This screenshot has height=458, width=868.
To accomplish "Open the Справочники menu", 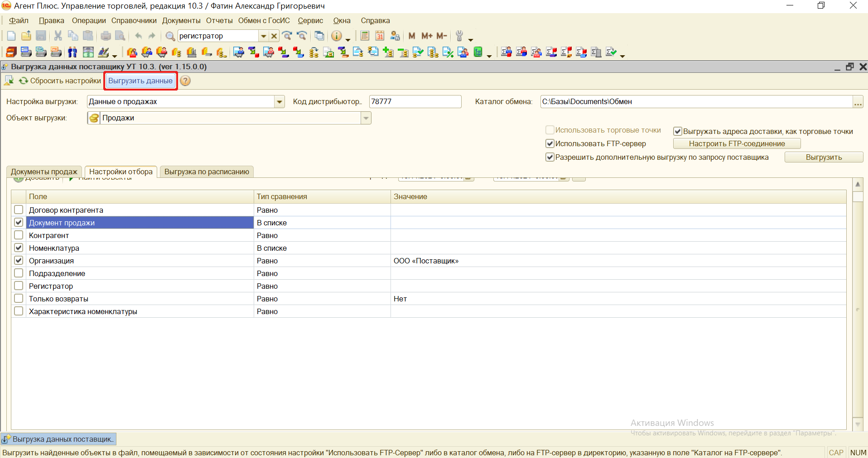I will click(134, 21).
